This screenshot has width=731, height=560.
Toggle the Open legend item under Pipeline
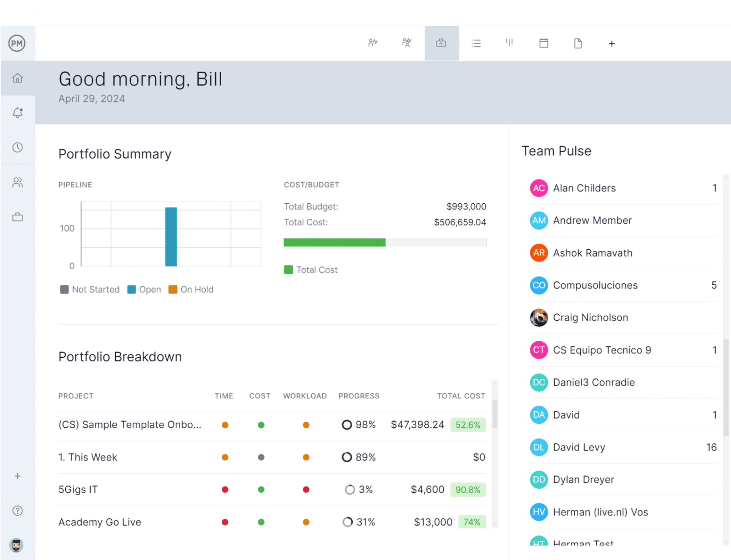(x=144, y=289)
